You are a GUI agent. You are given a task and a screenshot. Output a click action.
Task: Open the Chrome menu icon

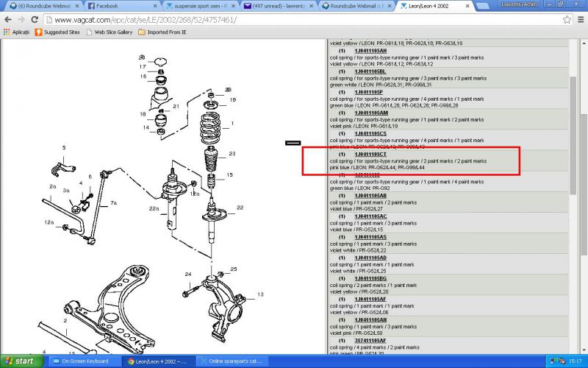(x=580, y=20)
